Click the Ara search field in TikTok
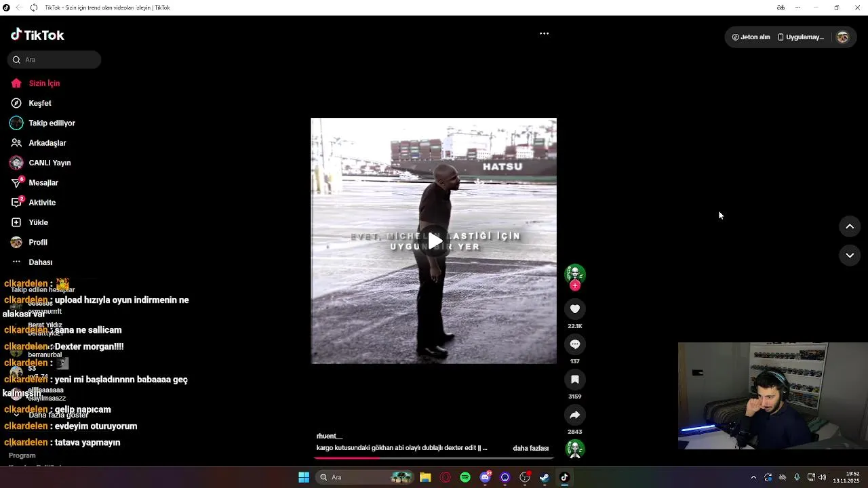Viewport: 868px width, 488px height. click(54, 60)
